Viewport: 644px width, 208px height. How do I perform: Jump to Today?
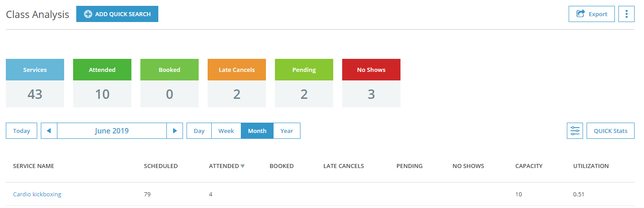click(x=22, y=131)
